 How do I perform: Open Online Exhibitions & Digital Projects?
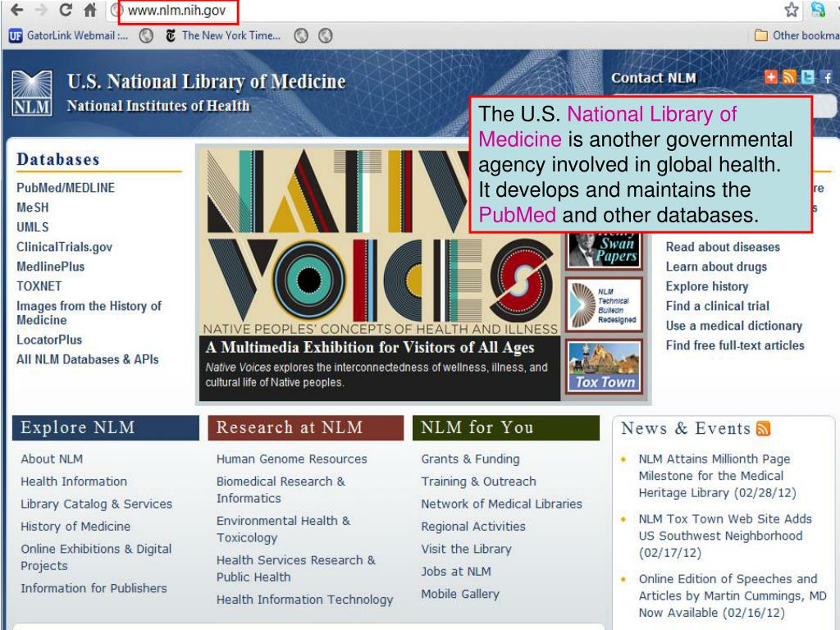[97, 557]
